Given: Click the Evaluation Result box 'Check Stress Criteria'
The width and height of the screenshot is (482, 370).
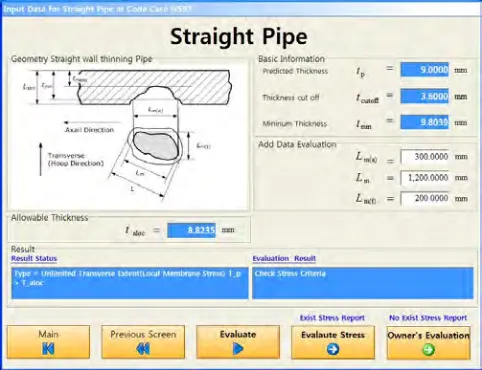Looking at the screenshot, I should [363, 283].
